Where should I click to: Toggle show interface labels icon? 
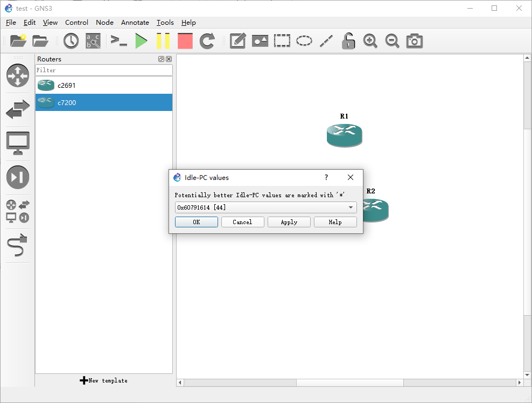pos(93,41)
